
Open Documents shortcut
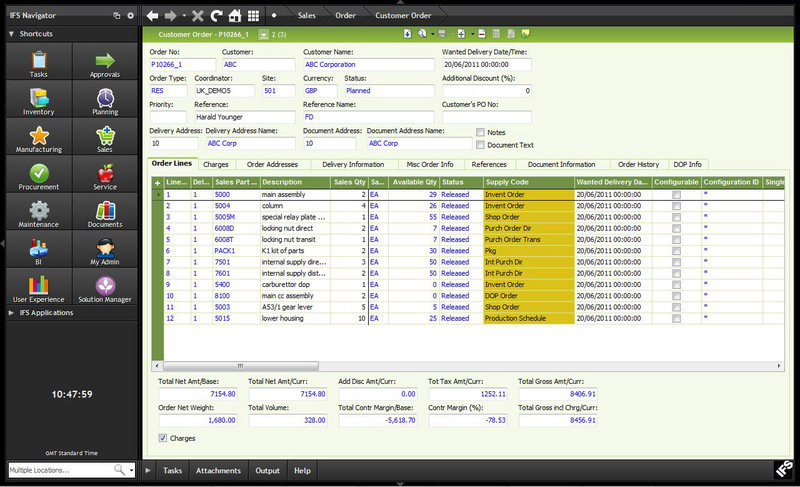tap(105, 212)
